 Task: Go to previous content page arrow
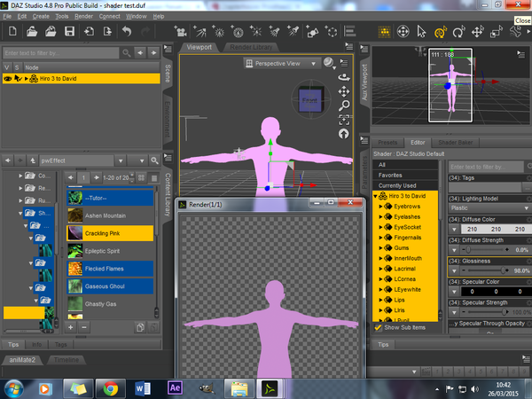pos(70,177)
